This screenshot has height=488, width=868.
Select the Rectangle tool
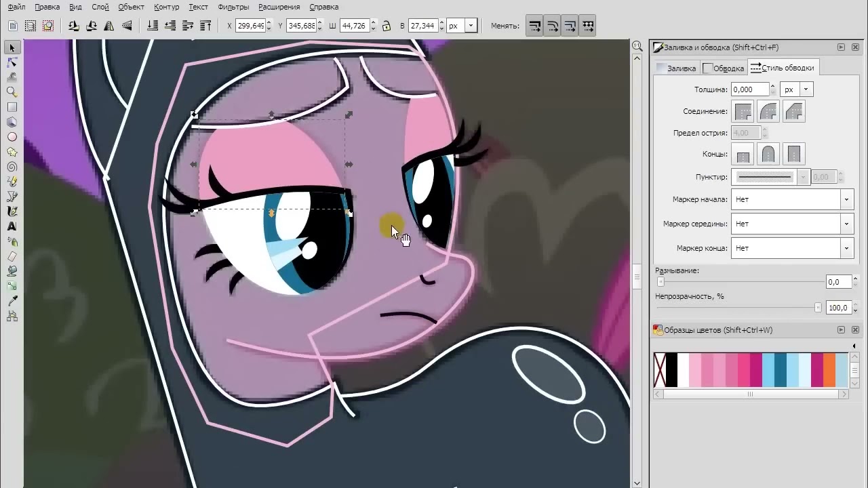pyautogui.click(x=12, y=107)
